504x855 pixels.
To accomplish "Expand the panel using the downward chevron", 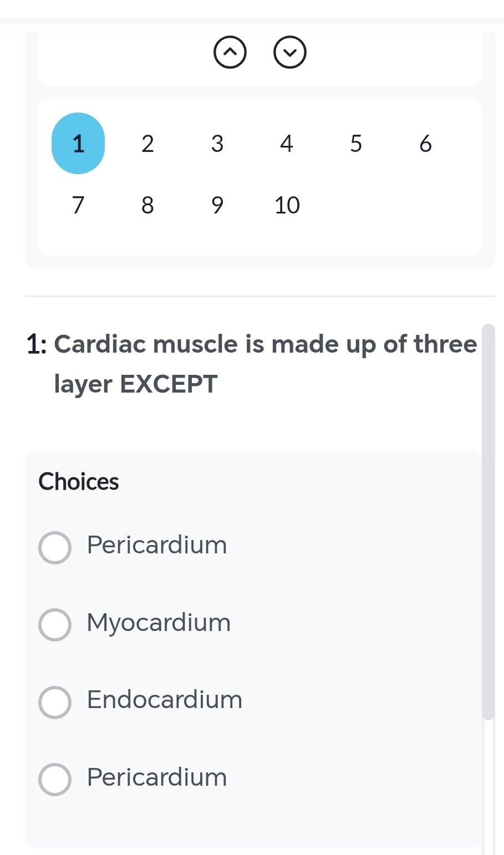I will [289, 52].
